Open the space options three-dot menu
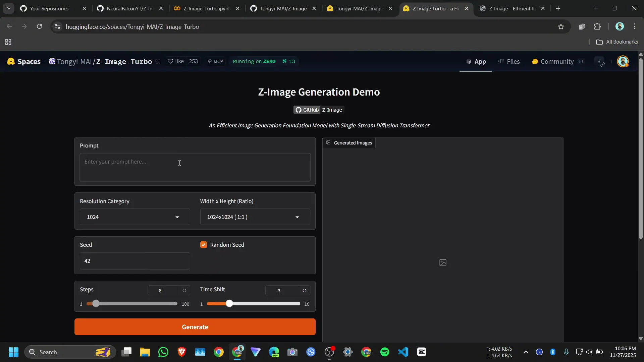Screen dimensions: 644x362 (599, 61)
